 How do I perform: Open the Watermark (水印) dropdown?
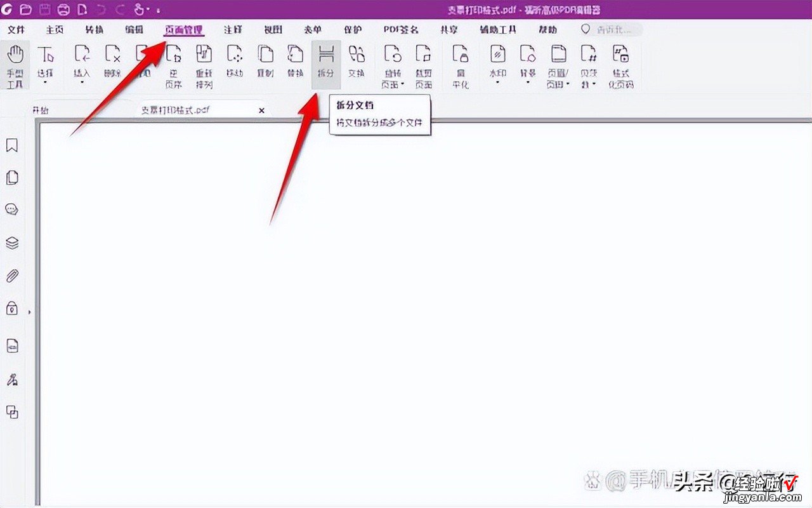pos(498,83)
